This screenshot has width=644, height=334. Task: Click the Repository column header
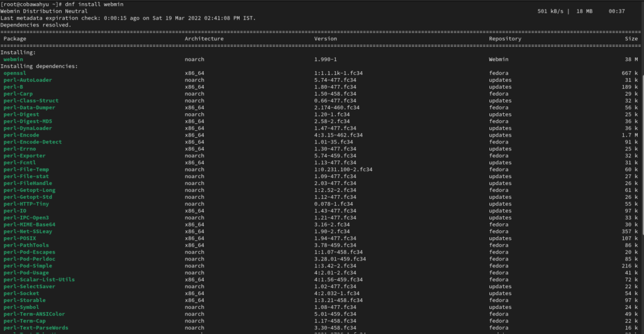(x=505, y=39)
